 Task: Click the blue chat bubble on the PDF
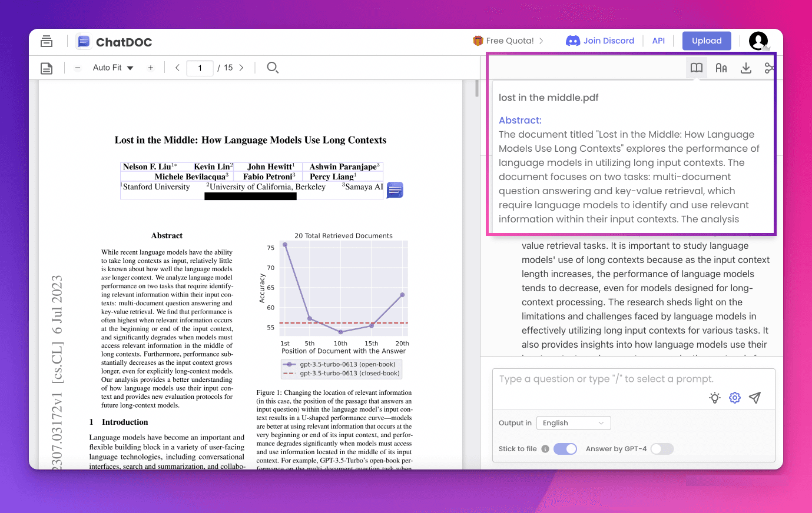(x=395, y=190)
